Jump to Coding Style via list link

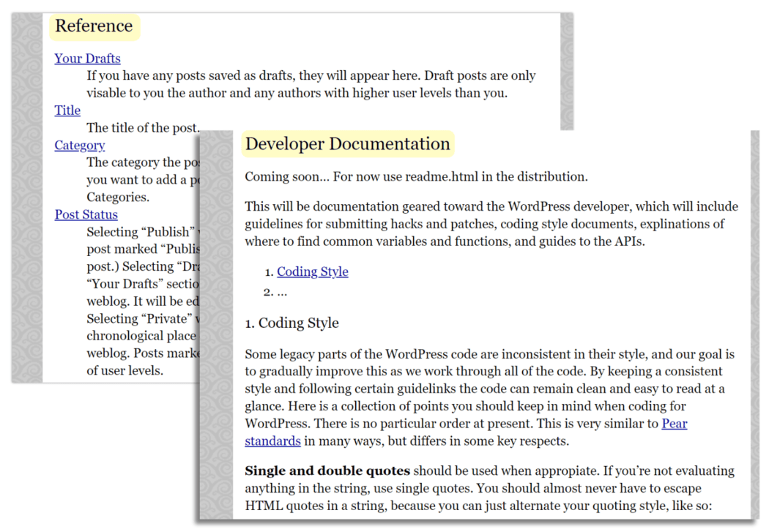[312, 271]
